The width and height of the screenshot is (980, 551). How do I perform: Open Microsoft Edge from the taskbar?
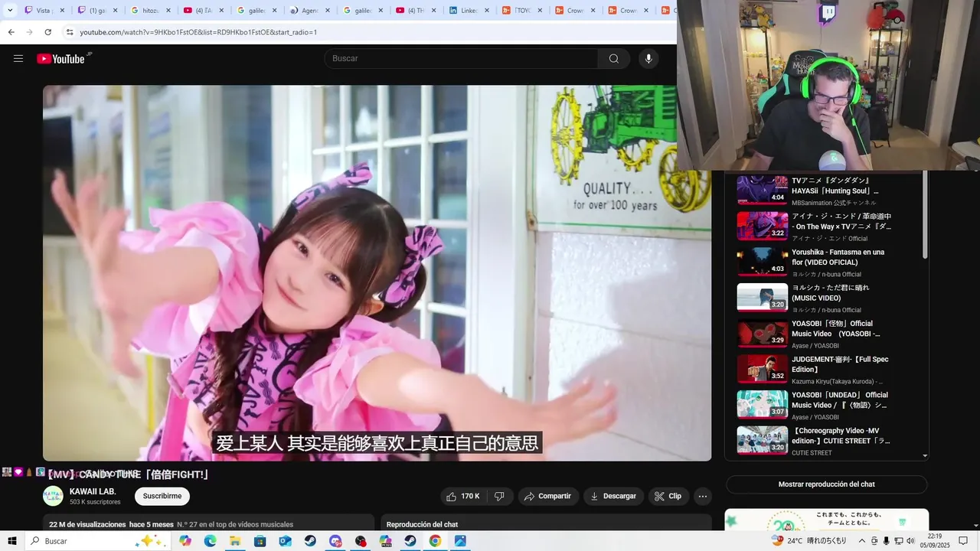pos(210,541)
